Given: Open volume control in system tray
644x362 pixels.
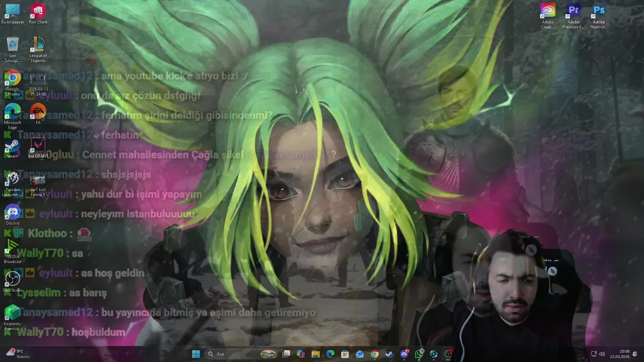Looking at the screenshot, I should point(602,354).
